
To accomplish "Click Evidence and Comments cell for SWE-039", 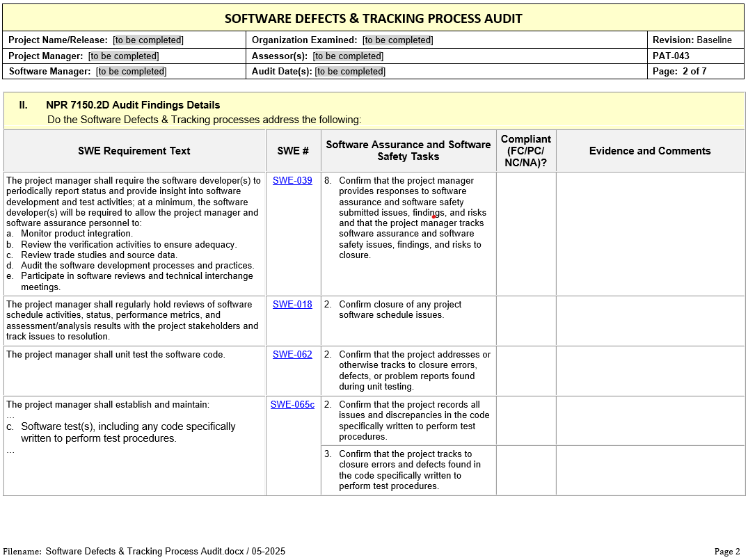I will (x=650, y=234).
